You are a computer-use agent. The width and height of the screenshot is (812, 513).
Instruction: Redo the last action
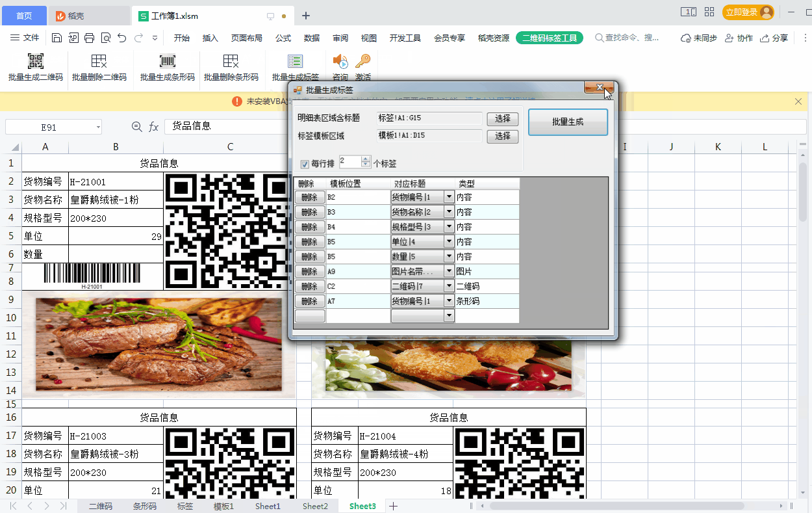tap(138, 38)
